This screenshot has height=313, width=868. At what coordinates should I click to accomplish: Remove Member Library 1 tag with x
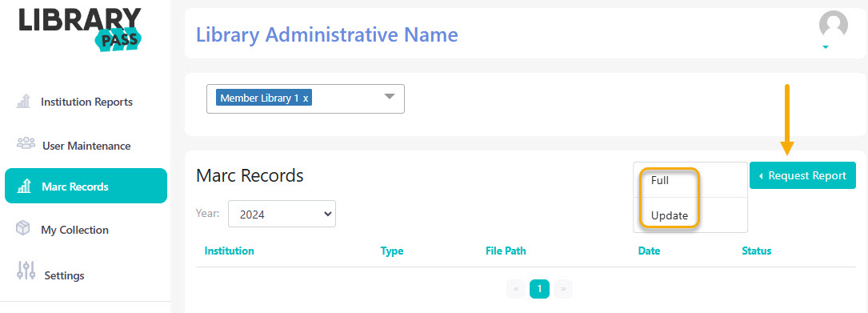[x=306, y=98]
